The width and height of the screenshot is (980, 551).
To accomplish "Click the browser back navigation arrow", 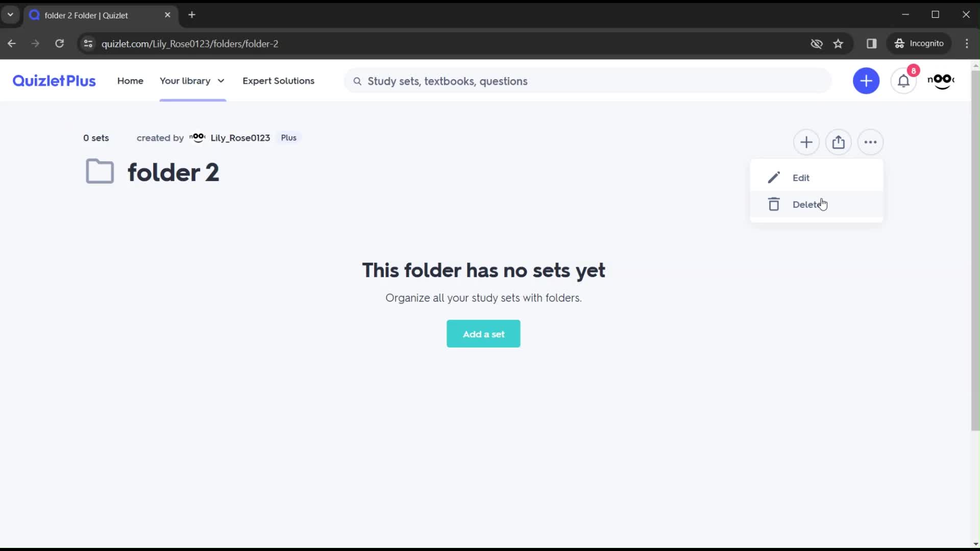I will point(12,44).
